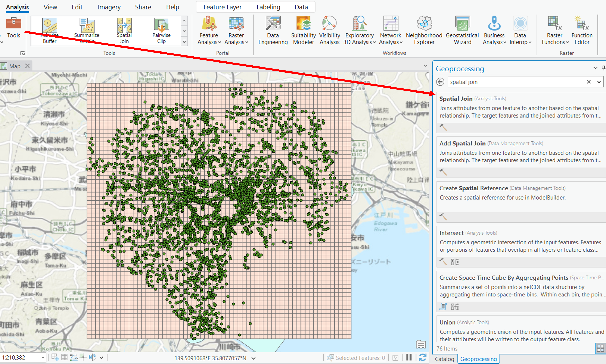
Task: Open Geoprocessing pane options chevron
Action: (x=595, y=68)
